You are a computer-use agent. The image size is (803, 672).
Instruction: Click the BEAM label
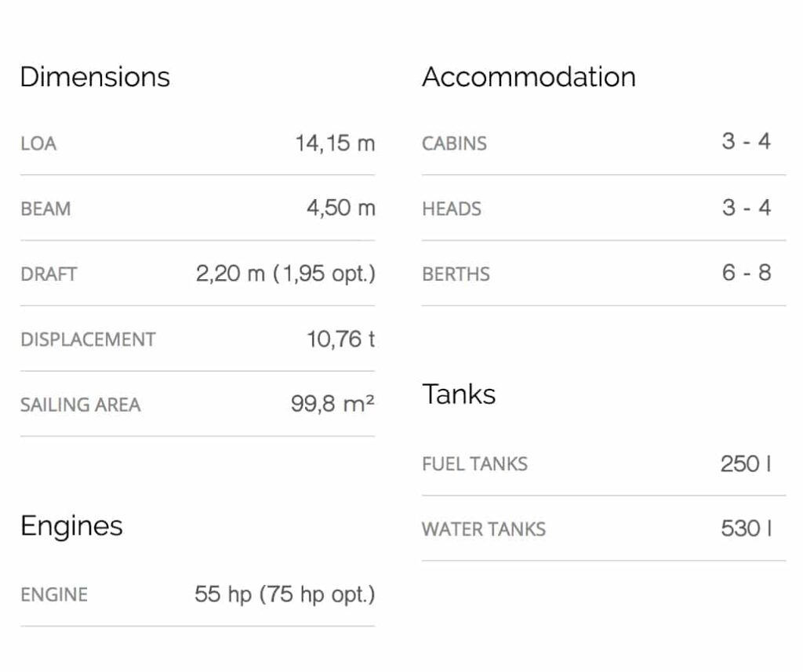(45, 209)
